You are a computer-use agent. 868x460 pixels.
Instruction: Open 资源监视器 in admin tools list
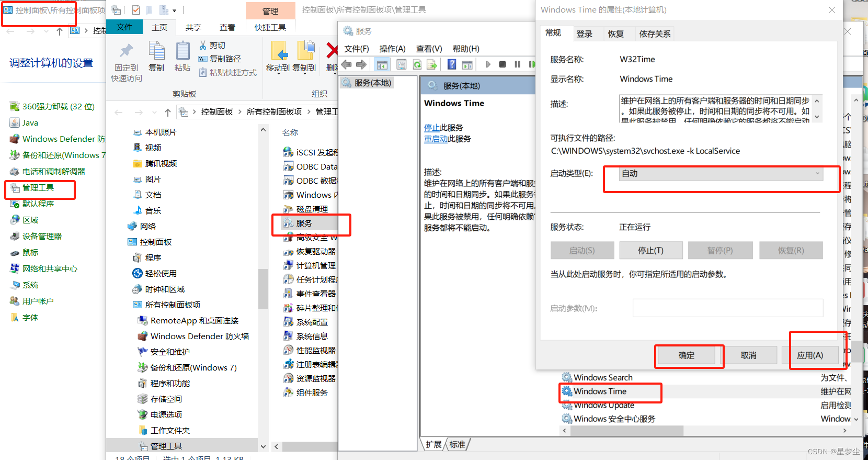(x=311, y=379)
